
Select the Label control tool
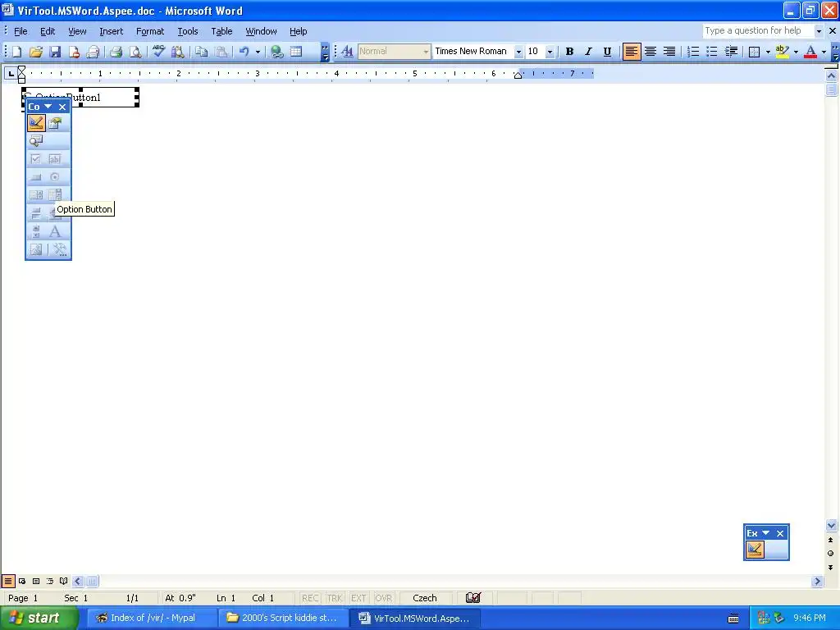tap(55, 231)
